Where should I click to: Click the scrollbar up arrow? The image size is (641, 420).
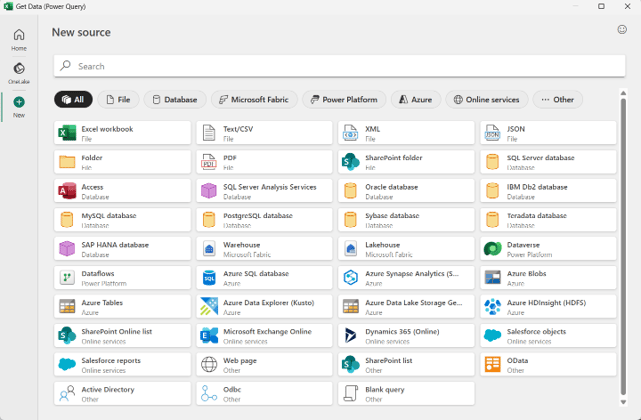pyautogui.click(x=623, y=93)
